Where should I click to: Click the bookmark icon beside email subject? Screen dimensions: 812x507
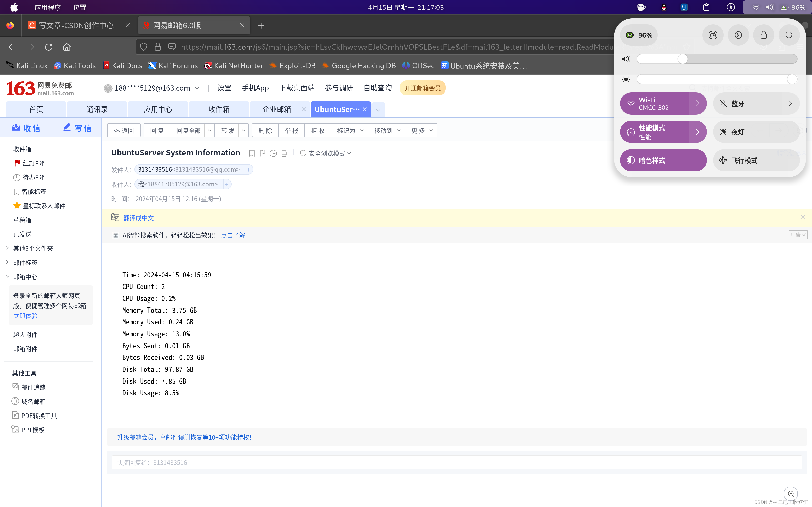[x=252, y=153]
